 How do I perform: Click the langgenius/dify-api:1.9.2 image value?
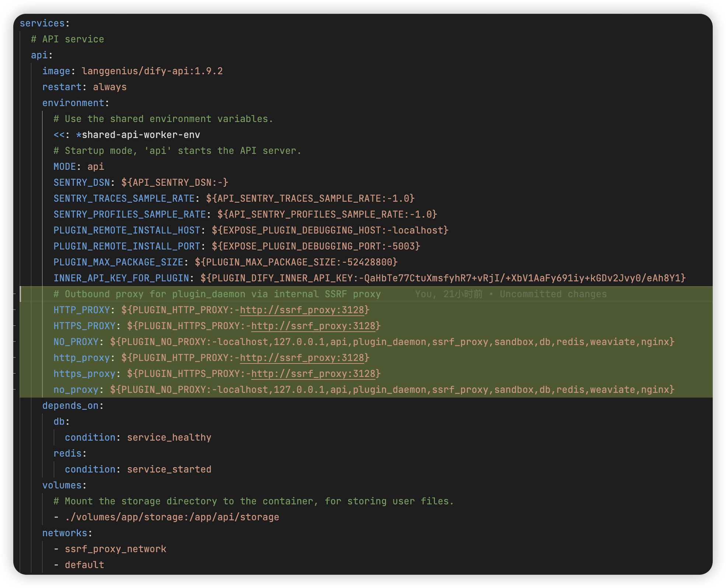(152, 71)
